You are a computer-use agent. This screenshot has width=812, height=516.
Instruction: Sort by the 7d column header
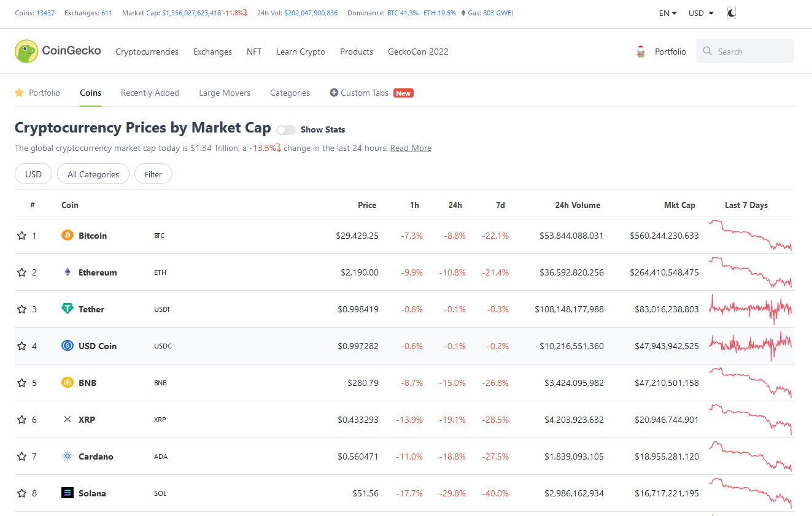[x=500, y=205]
